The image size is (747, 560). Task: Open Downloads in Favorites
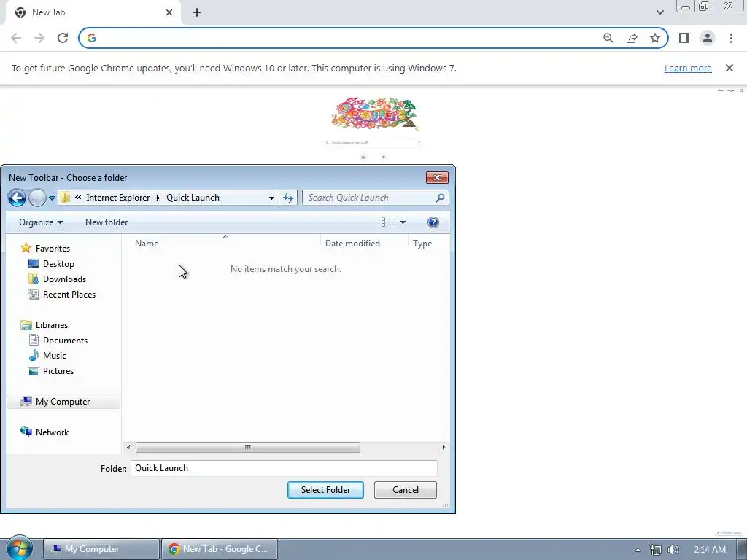click(64, 279)
